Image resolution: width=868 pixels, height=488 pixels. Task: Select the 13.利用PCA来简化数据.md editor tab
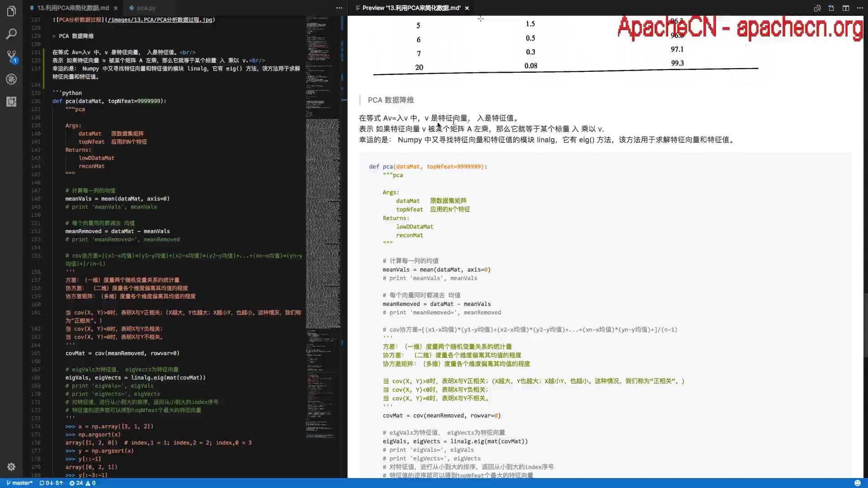pyautogui.click(x=72, y=8)
